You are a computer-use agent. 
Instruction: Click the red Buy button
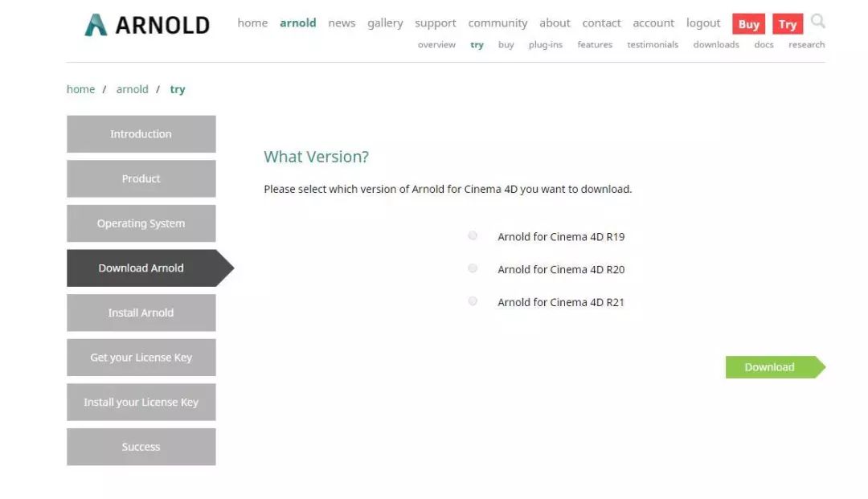coord(748,24)
